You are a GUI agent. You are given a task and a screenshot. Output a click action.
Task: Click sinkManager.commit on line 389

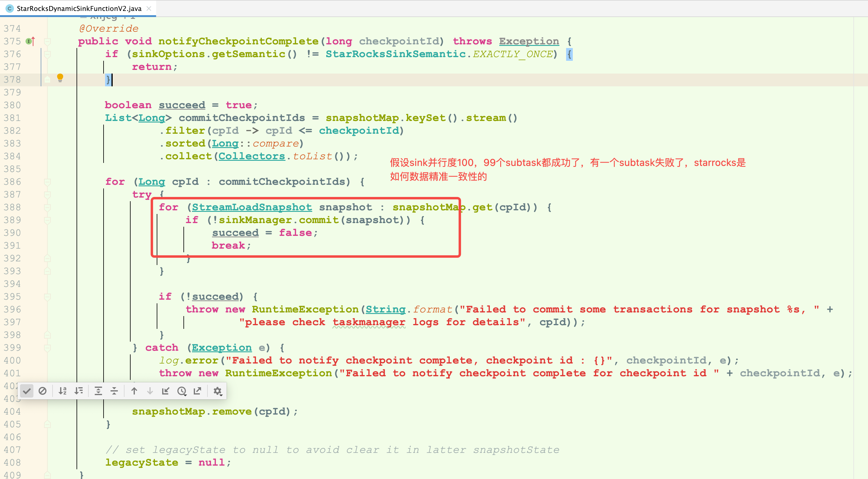point(279,220)
